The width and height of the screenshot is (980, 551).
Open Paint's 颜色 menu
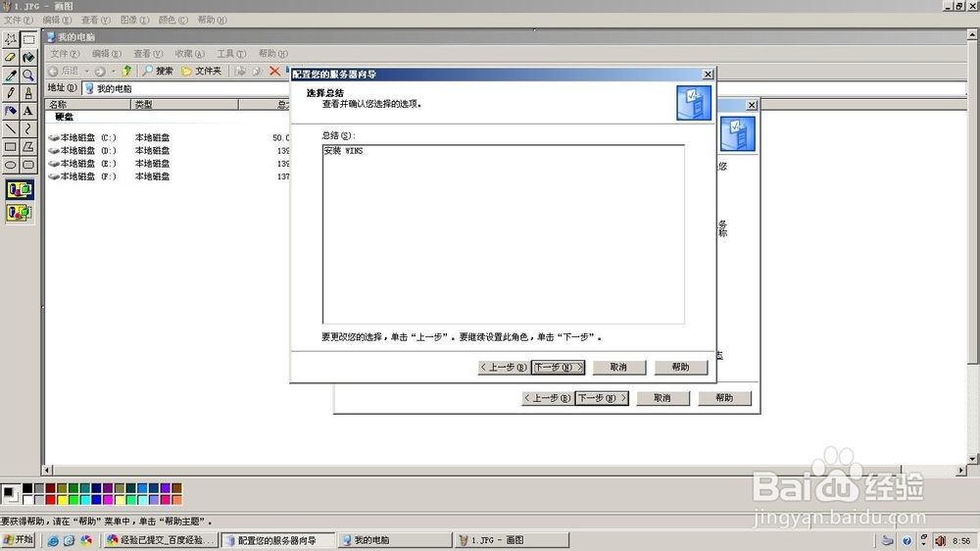(173, 20)
